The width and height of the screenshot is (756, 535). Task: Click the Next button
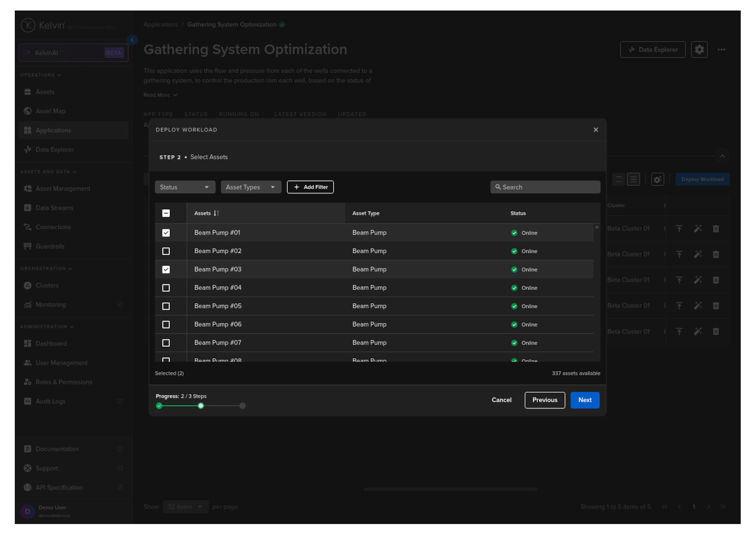click(585, 400)
